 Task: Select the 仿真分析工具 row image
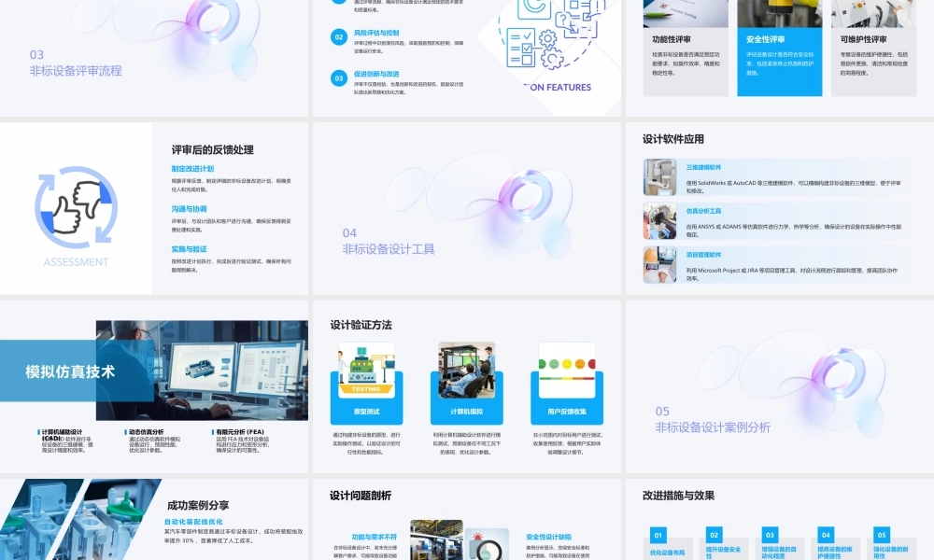659,221
